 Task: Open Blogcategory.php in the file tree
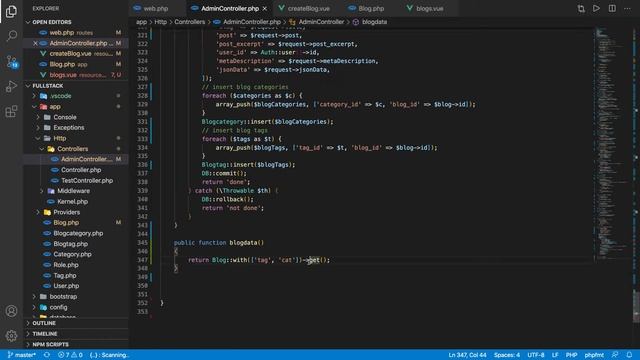78,233
